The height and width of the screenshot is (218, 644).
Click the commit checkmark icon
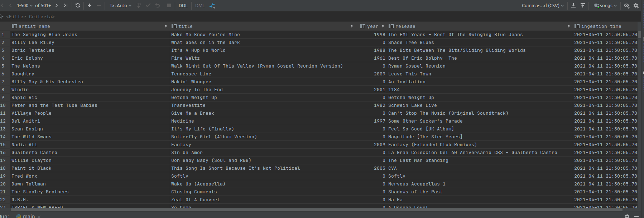click(148, 5)
